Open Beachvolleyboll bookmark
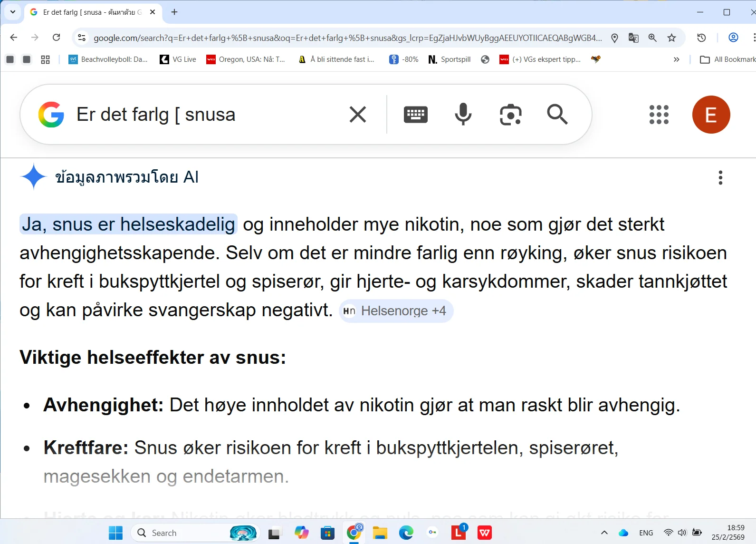 (108, 59)
